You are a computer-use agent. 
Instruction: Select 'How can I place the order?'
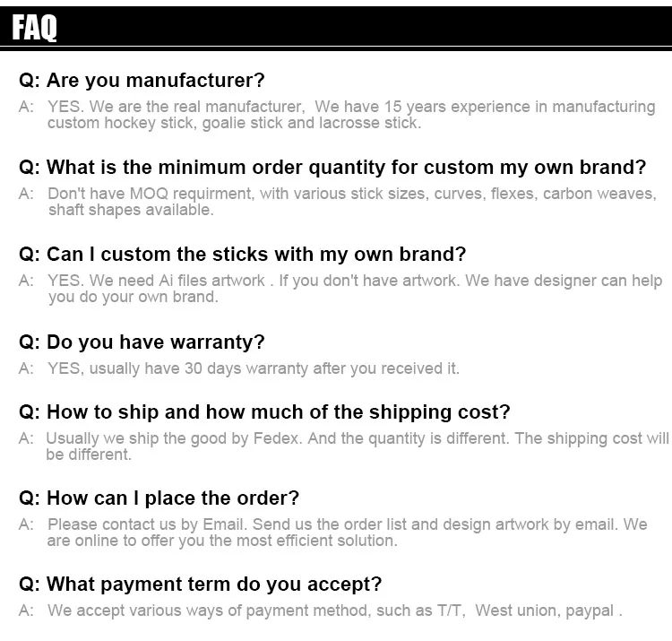click(159, 498)
